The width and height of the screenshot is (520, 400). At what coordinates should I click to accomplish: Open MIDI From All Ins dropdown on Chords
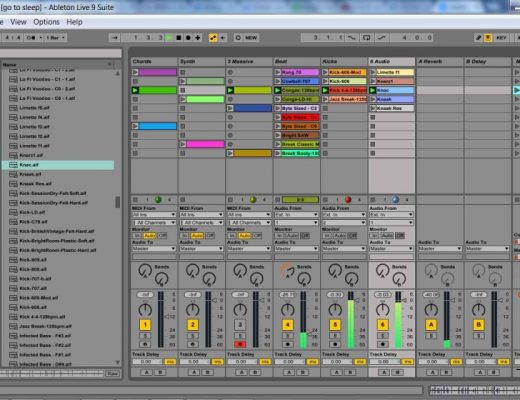point(154,215)
